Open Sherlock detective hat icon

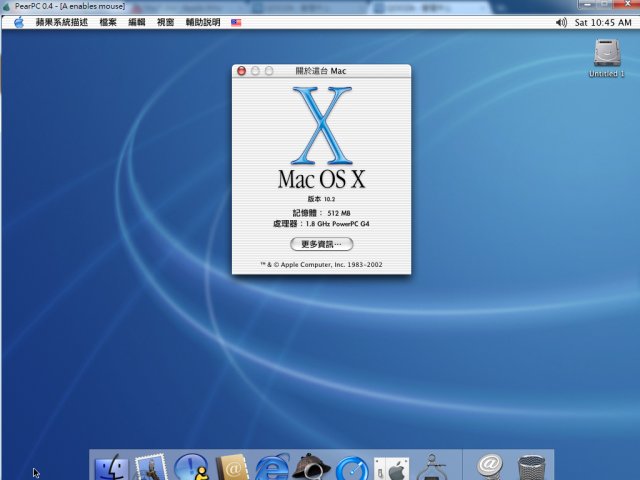coord(312,467)
